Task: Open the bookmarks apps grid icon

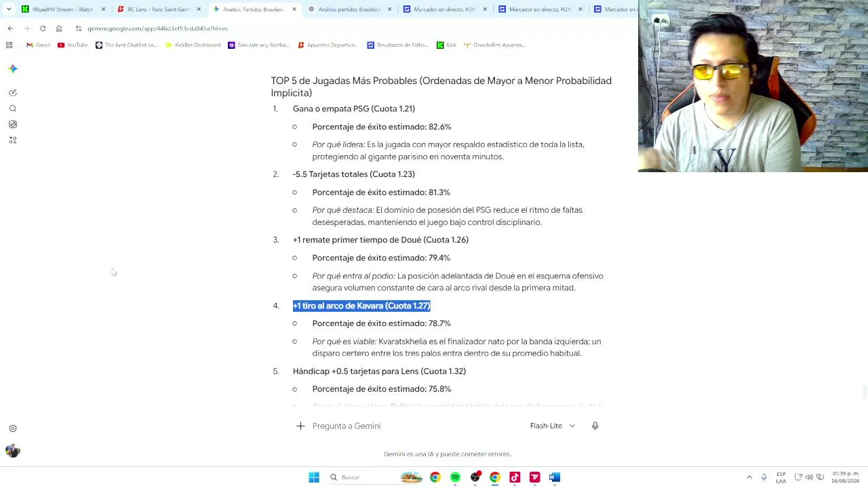Action: (x=9, y=45)
